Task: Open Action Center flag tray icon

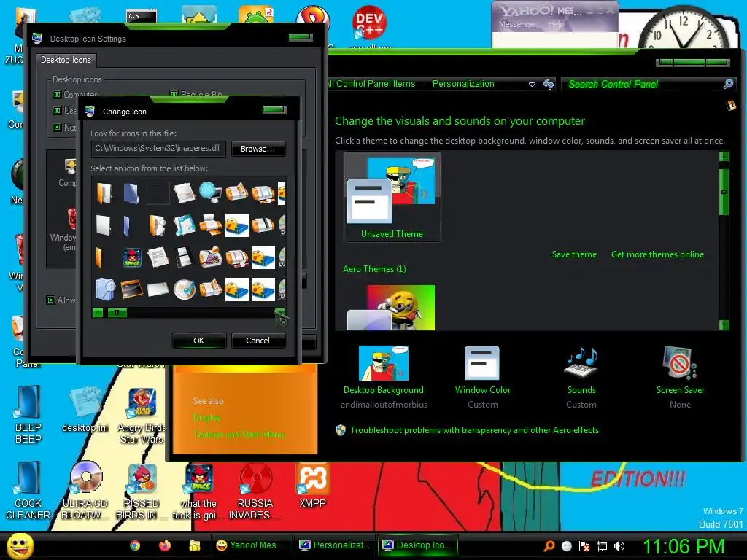Action: (584, 546)
